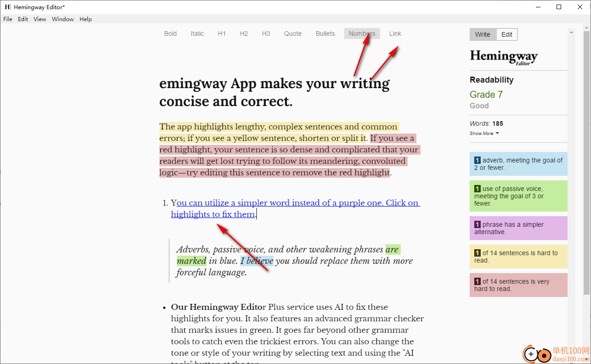Open the Edit menu
Viewport: 591px width, 364px height.
(x=23, y=19)
